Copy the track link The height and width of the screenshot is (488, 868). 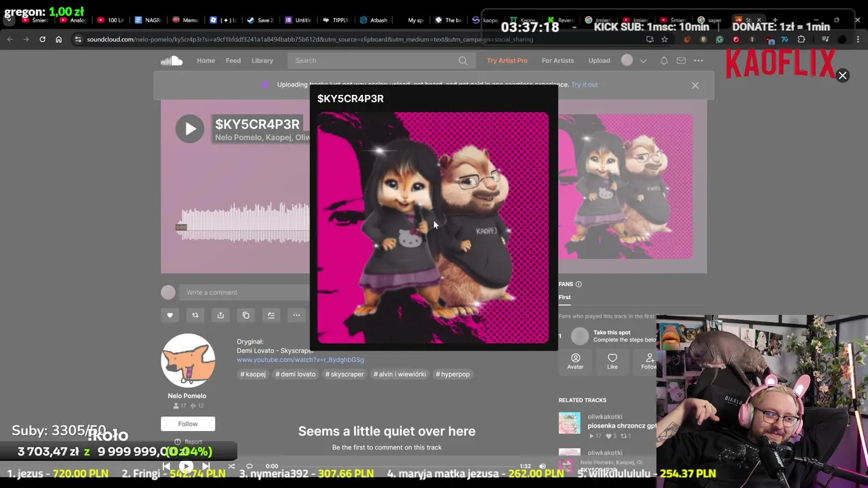(x=245, y=315)
